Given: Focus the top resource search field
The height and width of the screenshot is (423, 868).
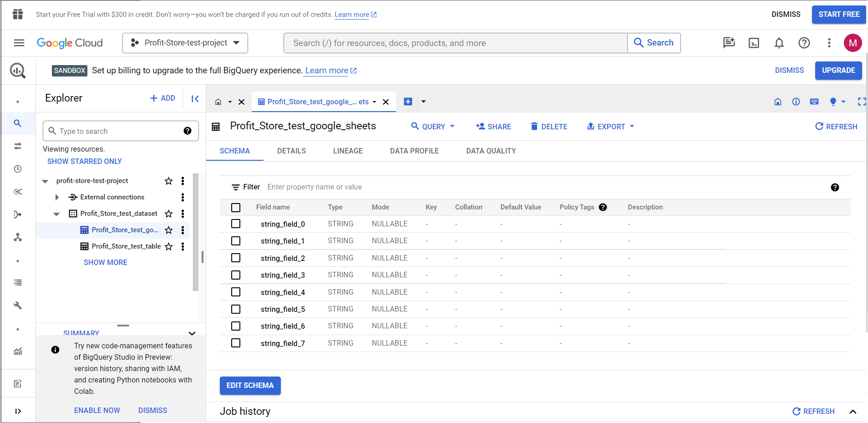Looking at the screenshot, I should [x=455, y=43].
